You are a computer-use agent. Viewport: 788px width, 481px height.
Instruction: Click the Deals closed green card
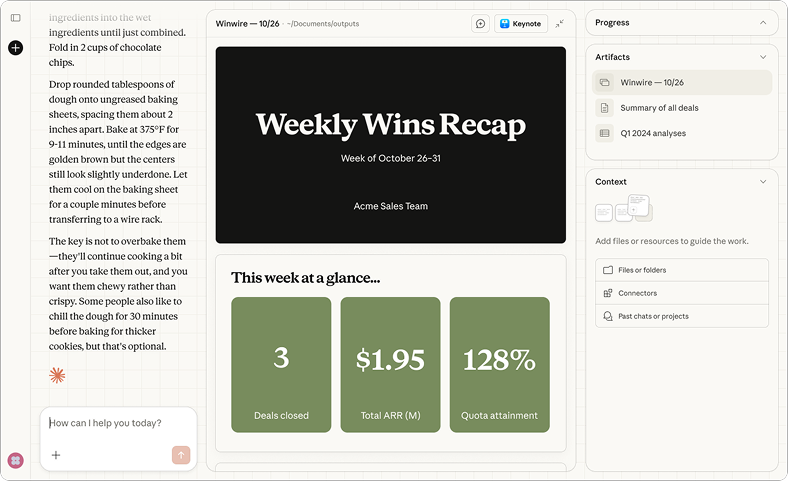281,364
